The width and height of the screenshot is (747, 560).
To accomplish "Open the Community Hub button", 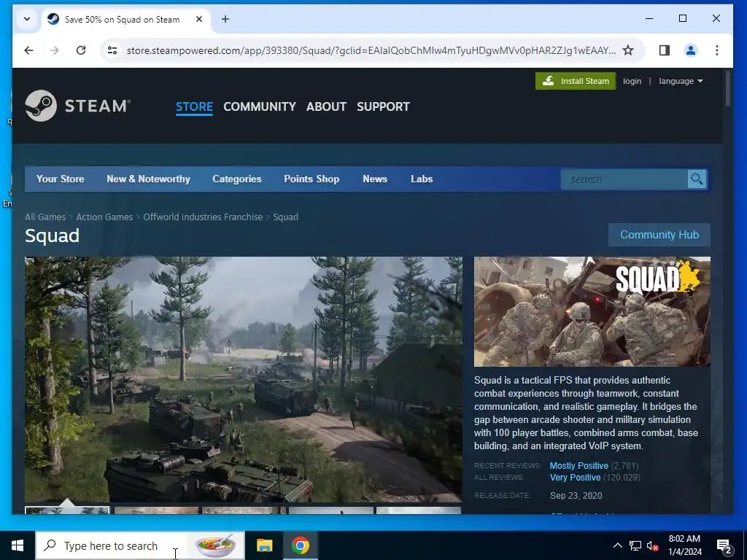I will [x=659, y=235].
